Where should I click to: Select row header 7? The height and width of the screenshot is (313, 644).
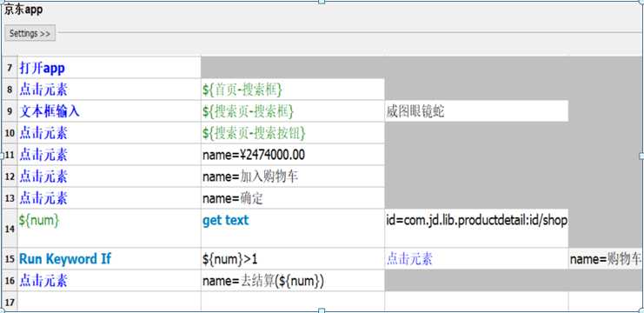click(x=9, y=67)
